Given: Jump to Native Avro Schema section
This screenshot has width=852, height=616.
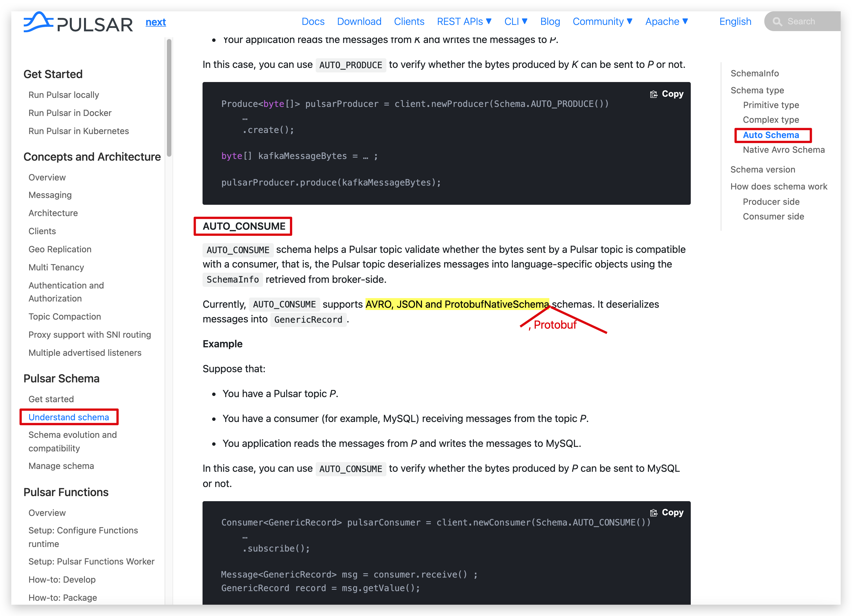Looking at the screenshot, I should pos(783,150).
